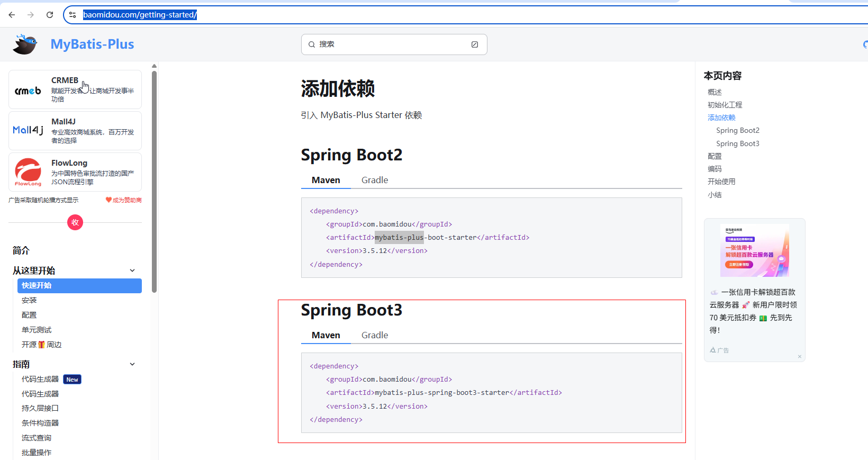Open 流式查询 in sidebar

37,438
